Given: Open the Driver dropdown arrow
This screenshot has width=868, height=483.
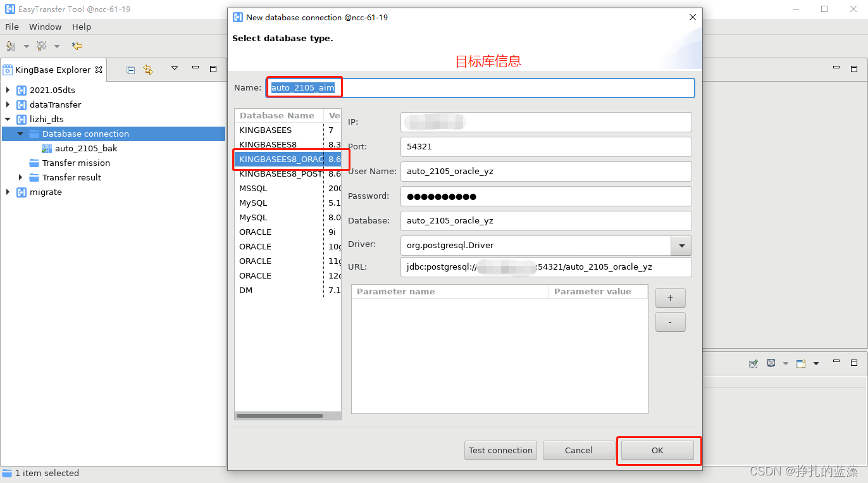Looking at the screenshot, I should pyautogui.click(x=681, y=245).
